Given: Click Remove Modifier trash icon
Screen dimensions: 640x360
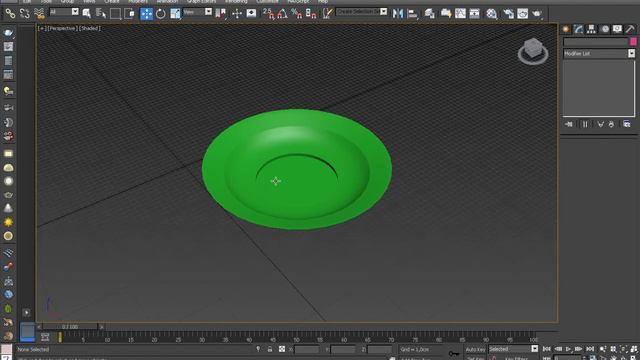Looking at the screenshot, I should pos(611,124).
